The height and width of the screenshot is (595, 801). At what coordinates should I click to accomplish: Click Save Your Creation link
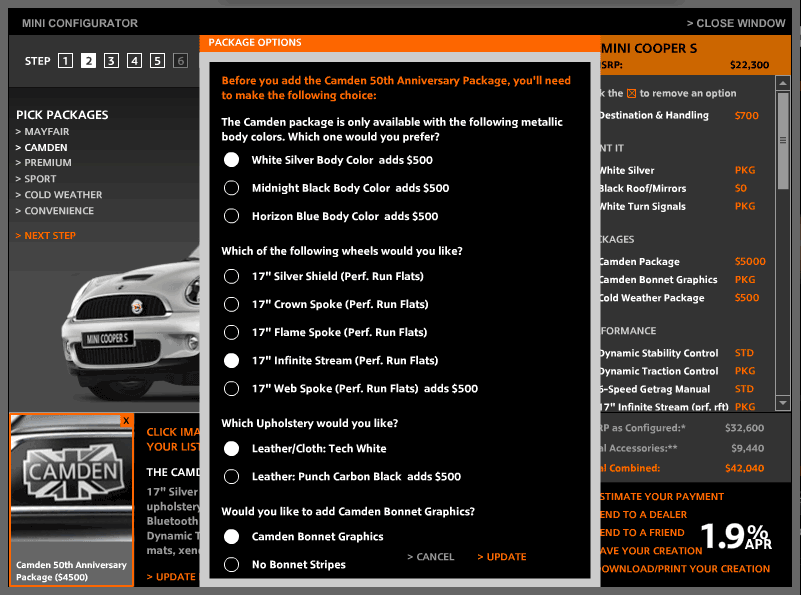(x=651, y=551)
